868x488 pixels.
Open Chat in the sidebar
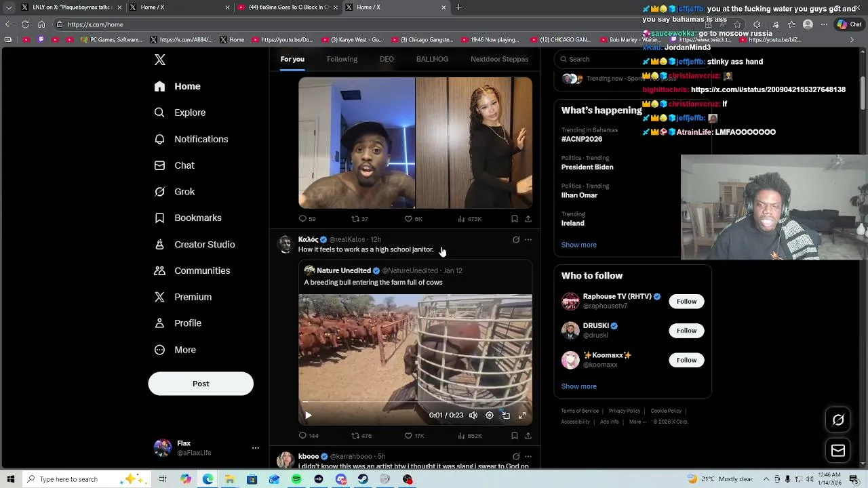pyautogui.click(x=174, y=165)
